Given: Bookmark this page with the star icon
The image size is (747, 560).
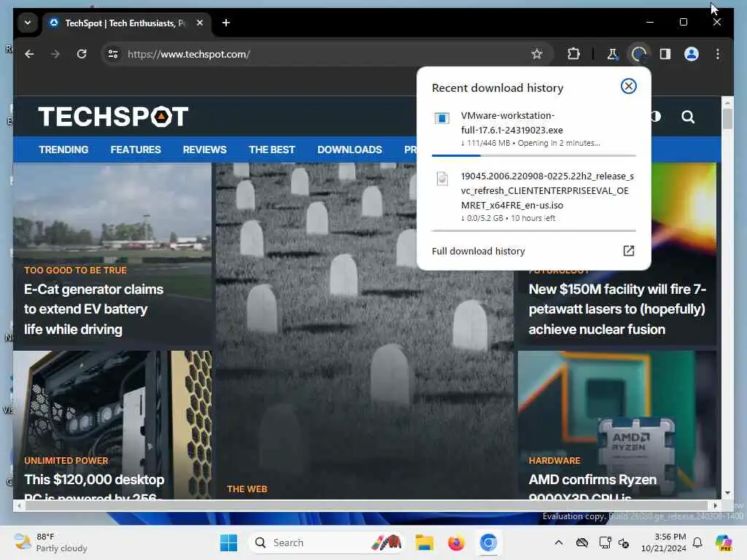Looking at the screenshot, I should (x=537, y=54).
